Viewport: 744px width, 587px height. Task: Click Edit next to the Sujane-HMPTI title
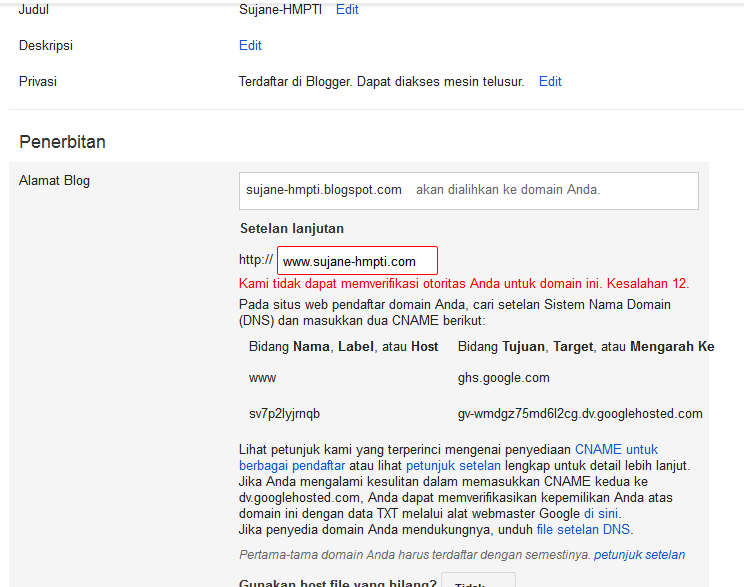point(347,10)
